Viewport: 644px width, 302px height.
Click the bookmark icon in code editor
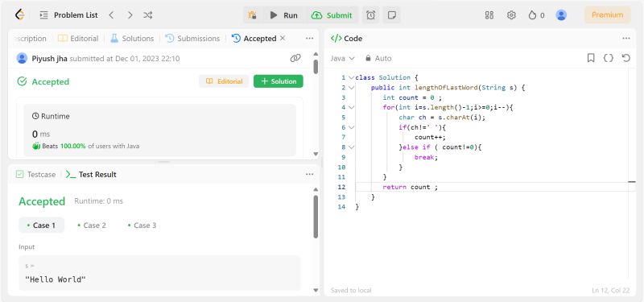click(591, 58)
